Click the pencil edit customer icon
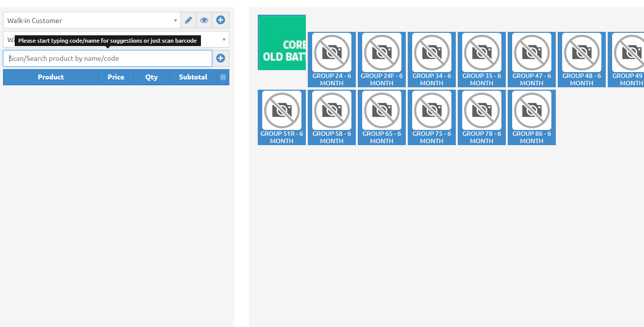This screenshot has width=644, height=327. click(x=188, y=21)
